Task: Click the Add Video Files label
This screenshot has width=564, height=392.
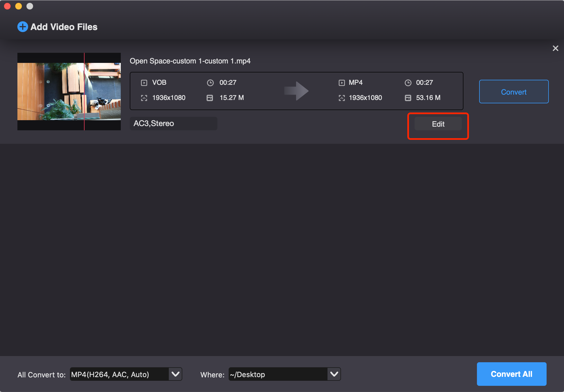Action: point(64,27)
